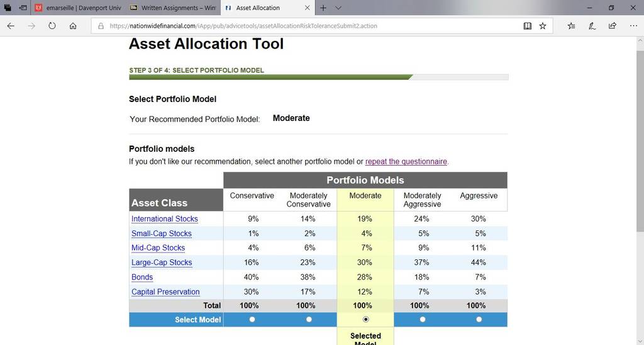The height and width of the screenshot is (345, 644).
Task: Click the Add notes pen icon
Action: (x=592, y=26)
